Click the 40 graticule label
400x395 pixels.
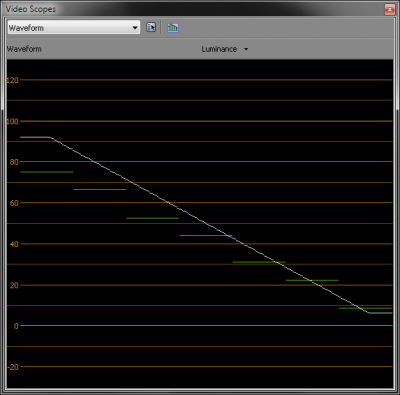tap(14, 244)
